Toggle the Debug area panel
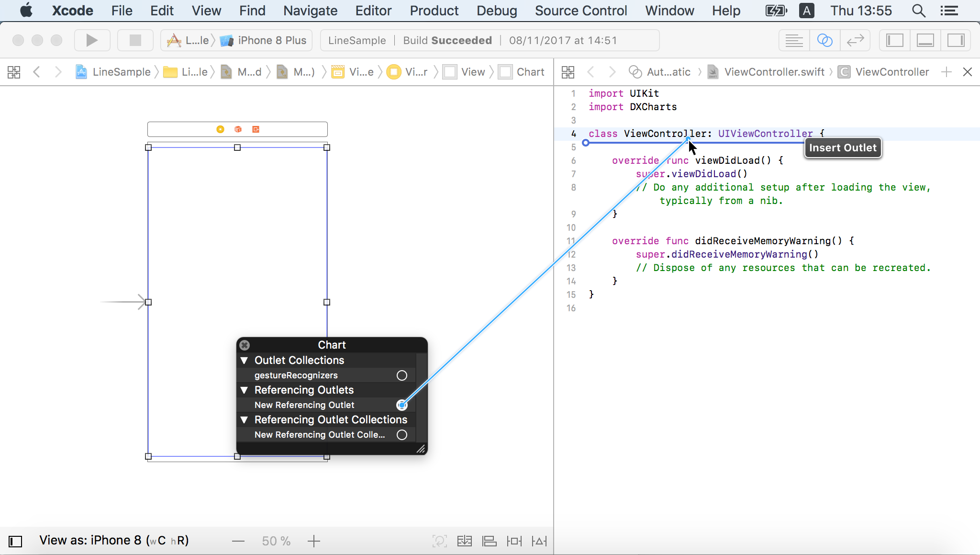 click(925, 40)
